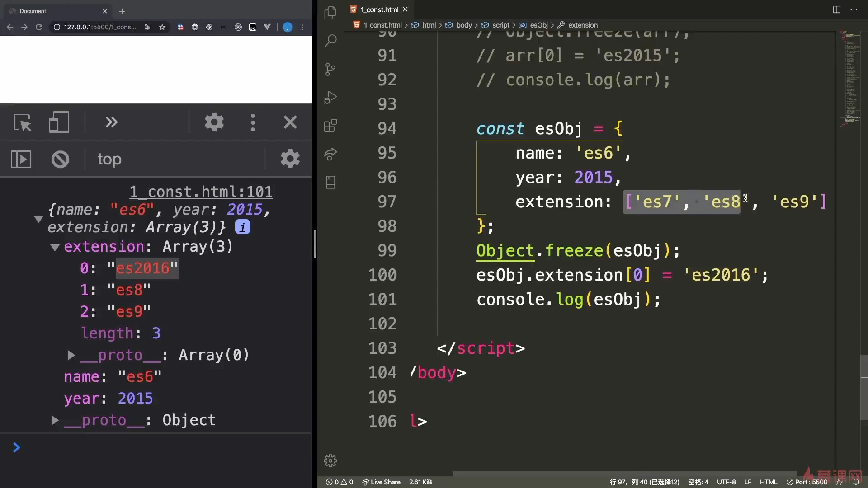Translate this page icon

(x=148, y=27)
